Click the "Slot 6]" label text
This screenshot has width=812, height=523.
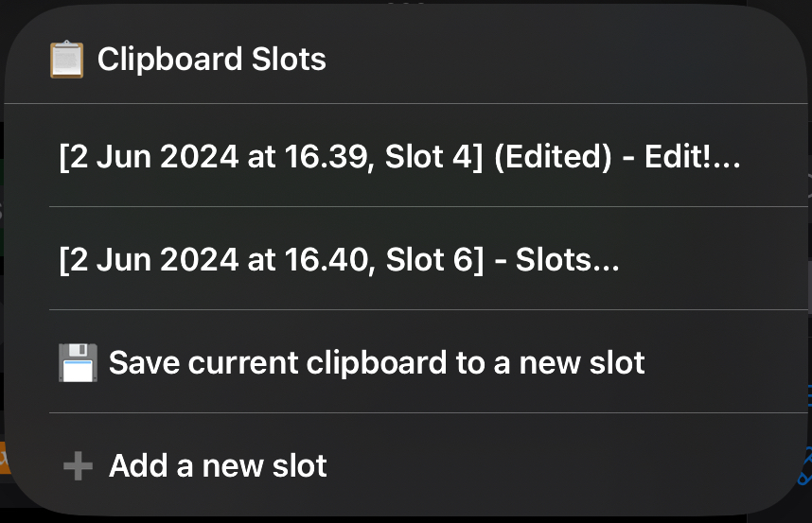pos(434,259)
